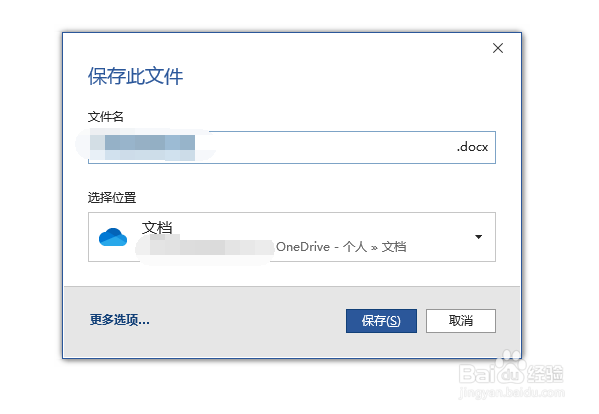The image size is (599, 414).
Task: Select the 文档 location name
Action: pyautogui.click(x=157, y=228)
